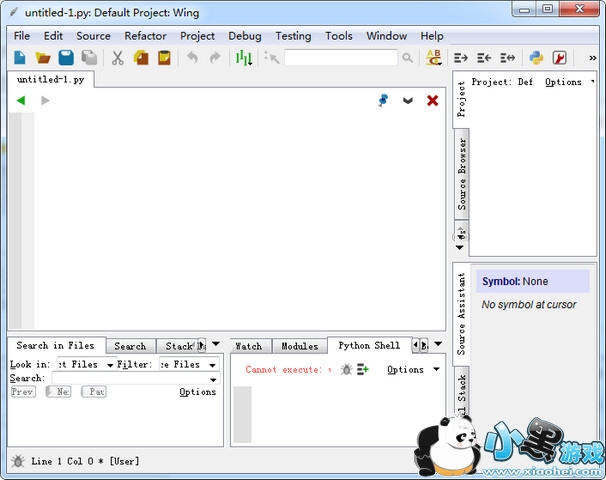Screen dimensions: 606x480
Task: Copy selection with the toolbar copy icon
Action: (141, 58)
